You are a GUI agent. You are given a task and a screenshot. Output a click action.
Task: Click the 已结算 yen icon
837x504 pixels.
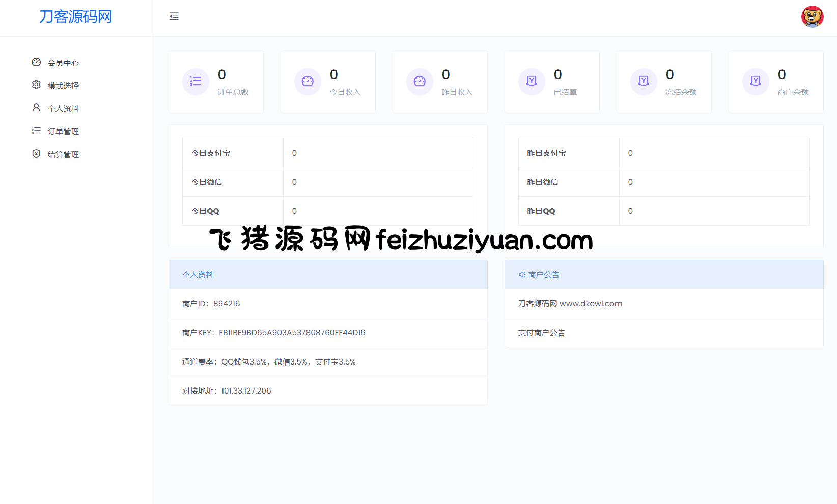532,81
